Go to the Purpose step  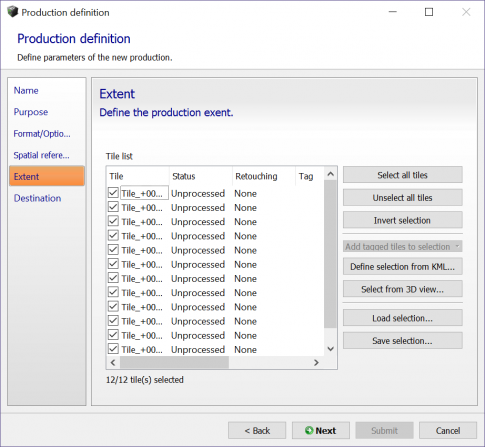tap(31, 112)
